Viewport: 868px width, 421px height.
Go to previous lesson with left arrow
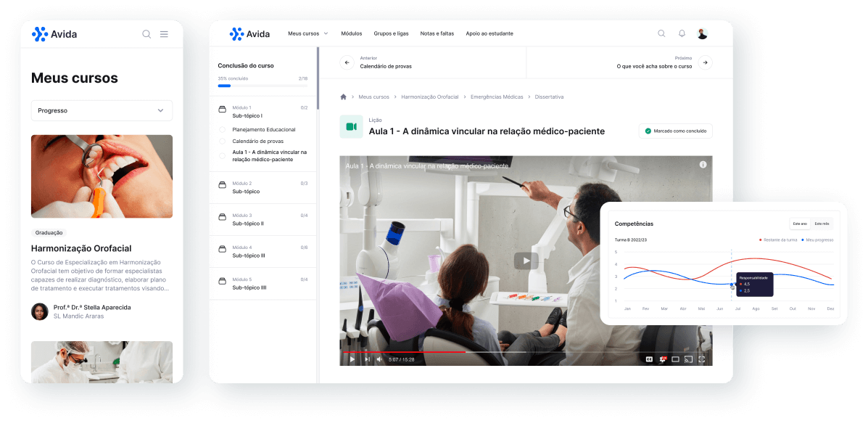pos(347,62)
